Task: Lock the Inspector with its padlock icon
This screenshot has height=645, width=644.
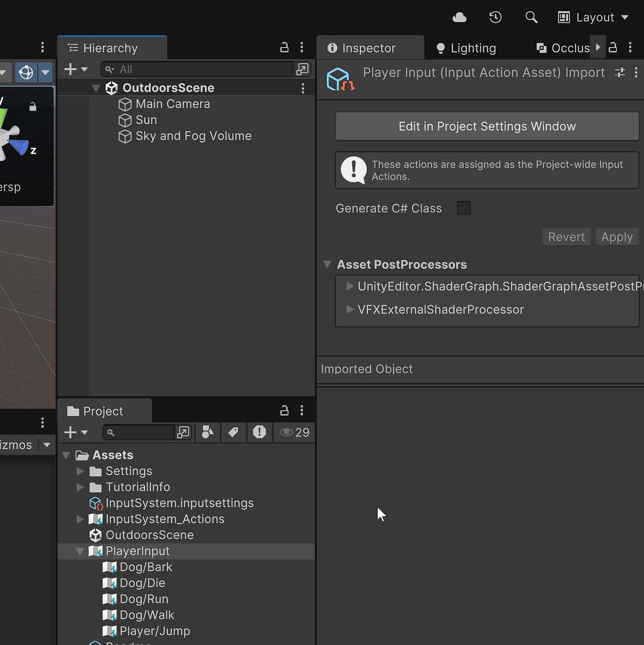Action: click(613, 47)
